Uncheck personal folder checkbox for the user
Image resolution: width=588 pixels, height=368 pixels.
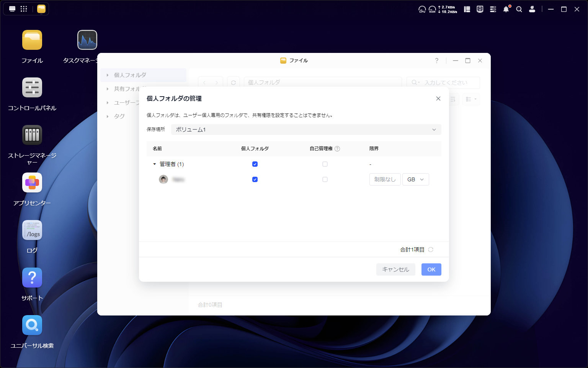[x=255, y=179]
